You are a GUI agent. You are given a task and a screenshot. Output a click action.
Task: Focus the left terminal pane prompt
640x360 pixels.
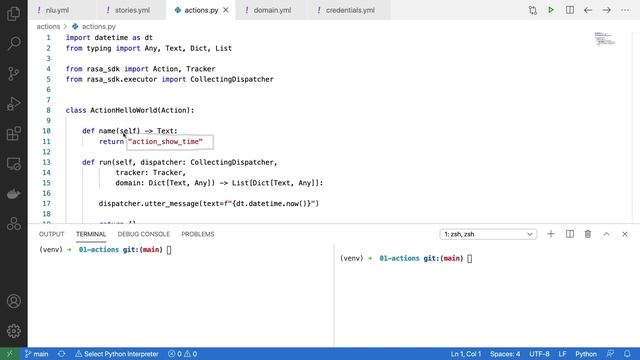point(105,250)
